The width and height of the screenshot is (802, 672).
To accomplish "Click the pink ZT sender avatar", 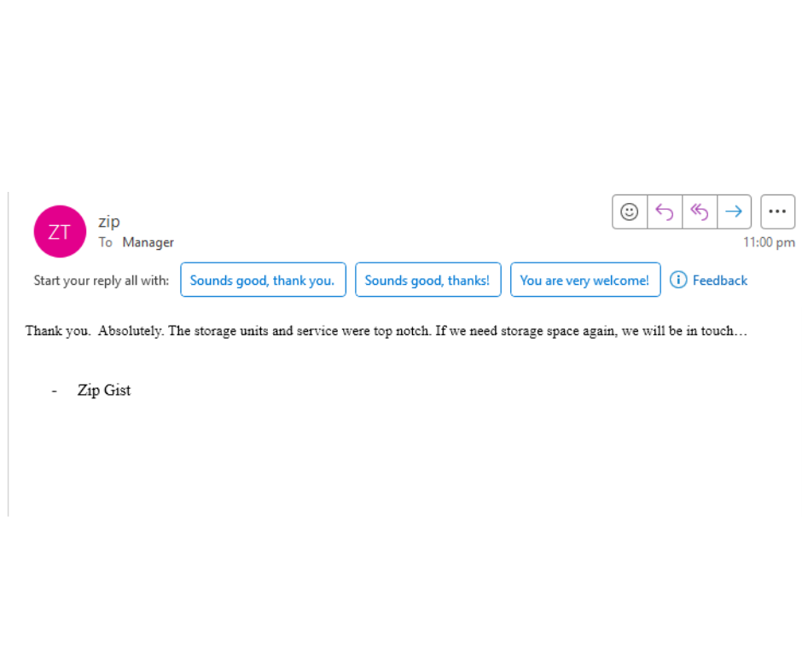I will click(60, 231).
